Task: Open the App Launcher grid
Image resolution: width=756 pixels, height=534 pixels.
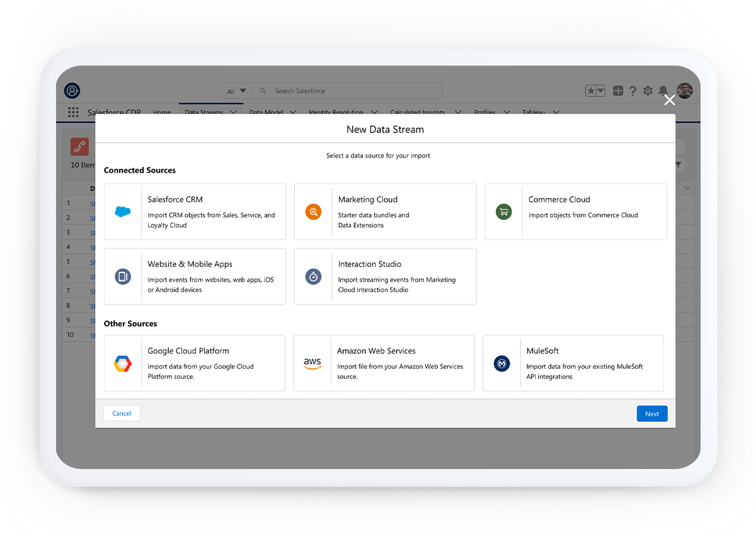Action: [x=73, y=112]
